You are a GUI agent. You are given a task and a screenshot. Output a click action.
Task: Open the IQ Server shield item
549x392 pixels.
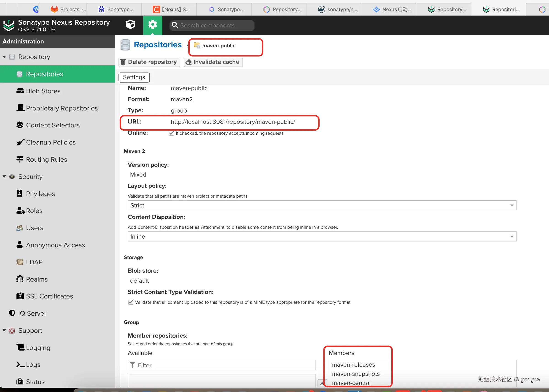coord(32,313)
